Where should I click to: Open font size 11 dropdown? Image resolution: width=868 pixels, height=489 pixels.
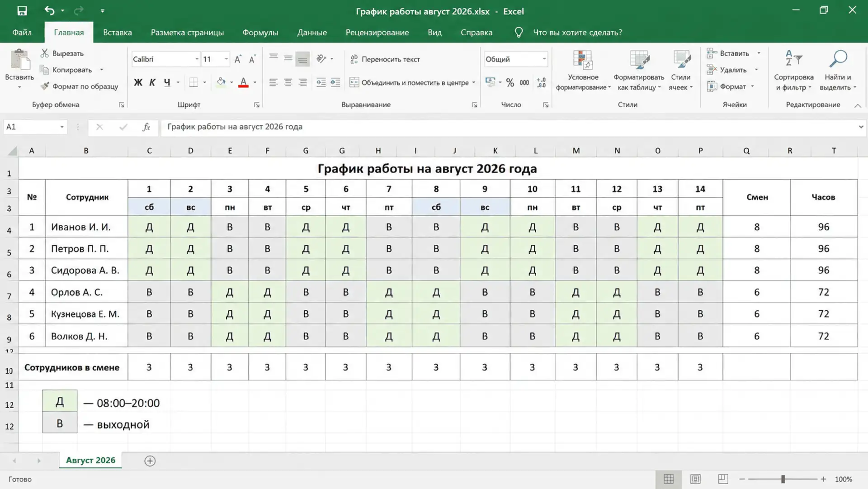point(226,59)
